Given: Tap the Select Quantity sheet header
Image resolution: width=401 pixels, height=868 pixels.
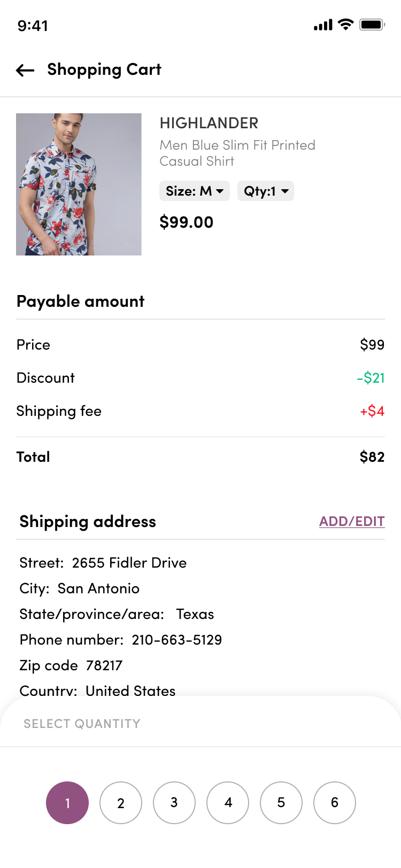Looking at the screenshot, I should (82, 724).
